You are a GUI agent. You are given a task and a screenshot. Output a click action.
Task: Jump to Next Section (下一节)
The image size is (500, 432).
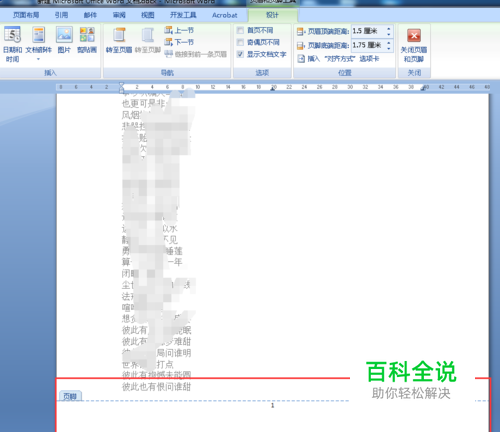179,42
